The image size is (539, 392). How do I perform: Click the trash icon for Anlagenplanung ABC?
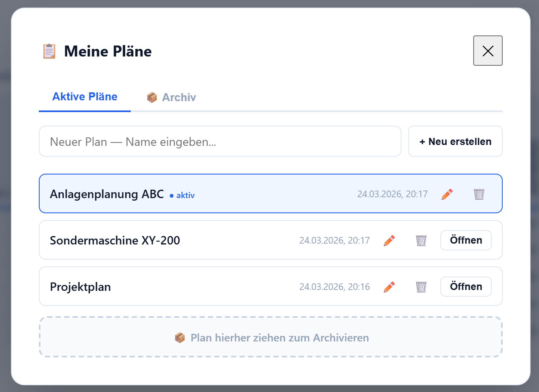[x=479, y=194]
